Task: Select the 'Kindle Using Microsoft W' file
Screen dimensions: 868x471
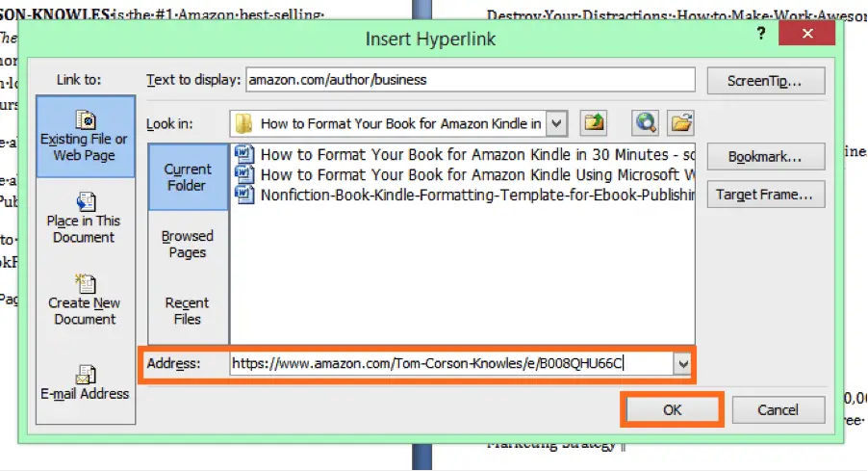Action: pyautogui.click(x=464, y=174)
